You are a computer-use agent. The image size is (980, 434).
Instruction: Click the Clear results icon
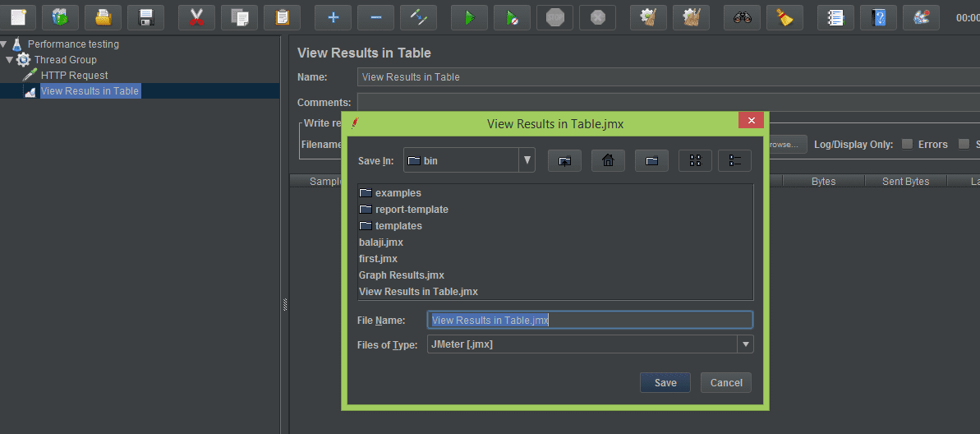tap(649, 17)
